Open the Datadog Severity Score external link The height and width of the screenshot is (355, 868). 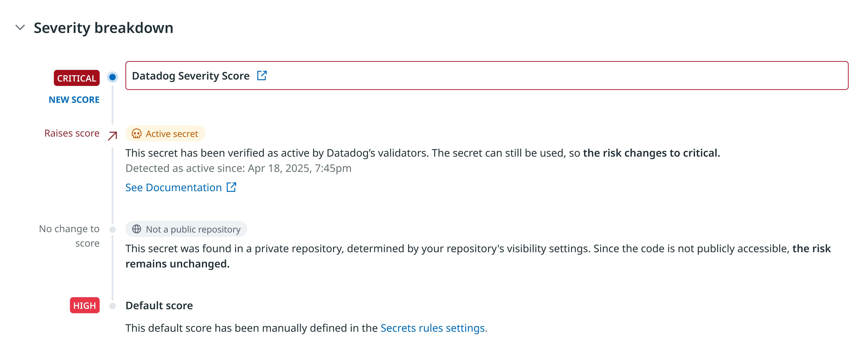click(262, 75)
